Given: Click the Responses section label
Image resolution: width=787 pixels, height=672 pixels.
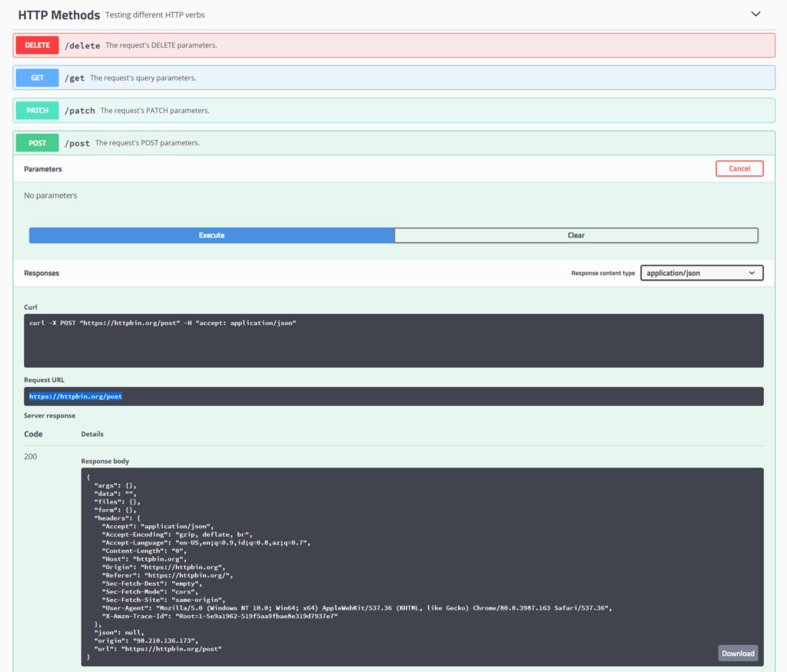Looking at the screenshot, I should (x=42, y=273).
